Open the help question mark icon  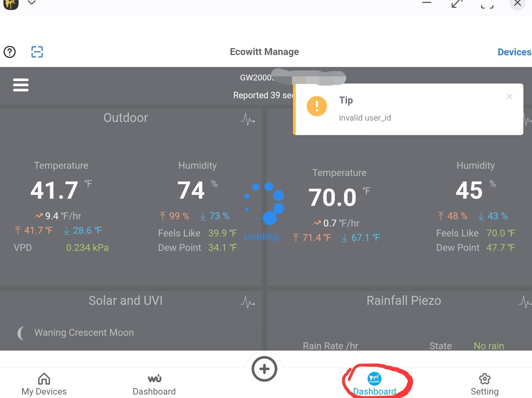coord(10,52)
